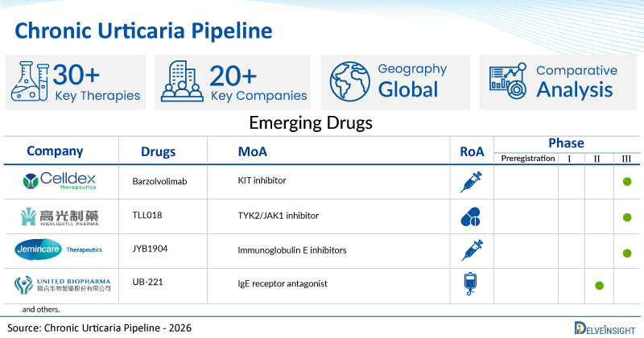The height and width of the screenshot is (338, 644).
Task: Click the pills icon for TLL018
Action: 471,216
